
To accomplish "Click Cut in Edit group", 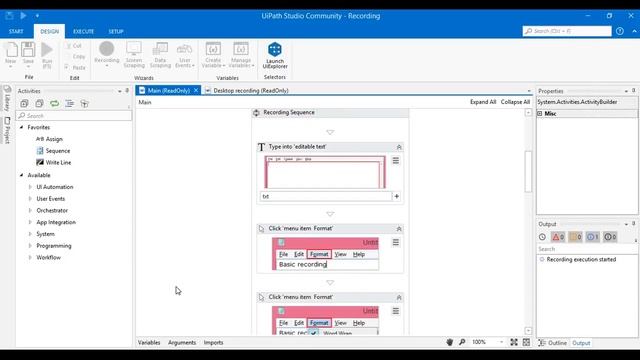I will pyautogui.click(x=74, y=46).
